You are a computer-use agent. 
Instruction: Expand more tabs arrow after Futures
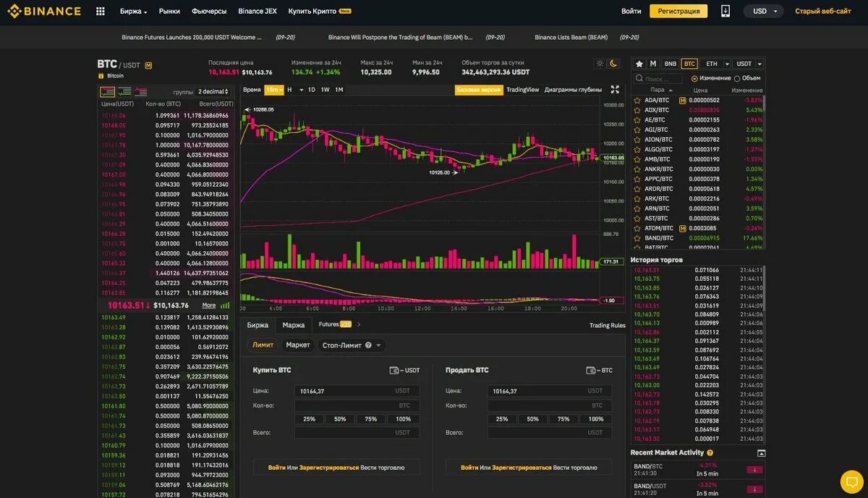[359, 324]
